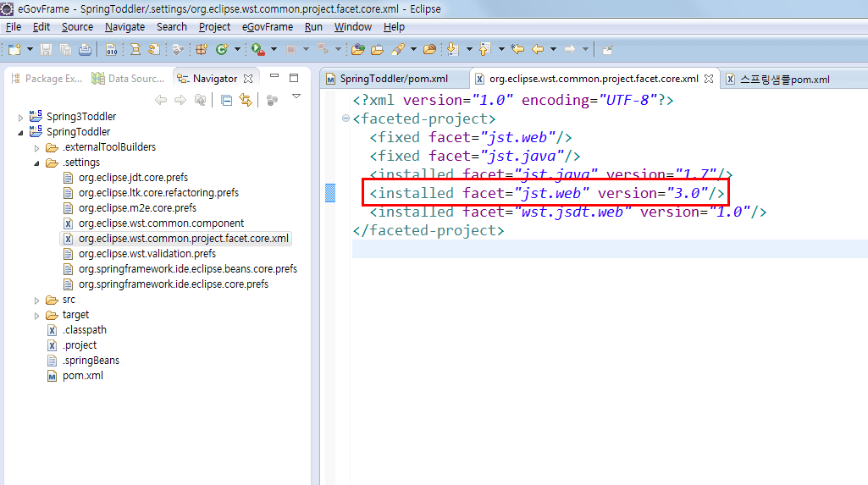Open the Navigator view menu triangle
The width and height of the screenshot is (868, 485).
pos(296,96)
